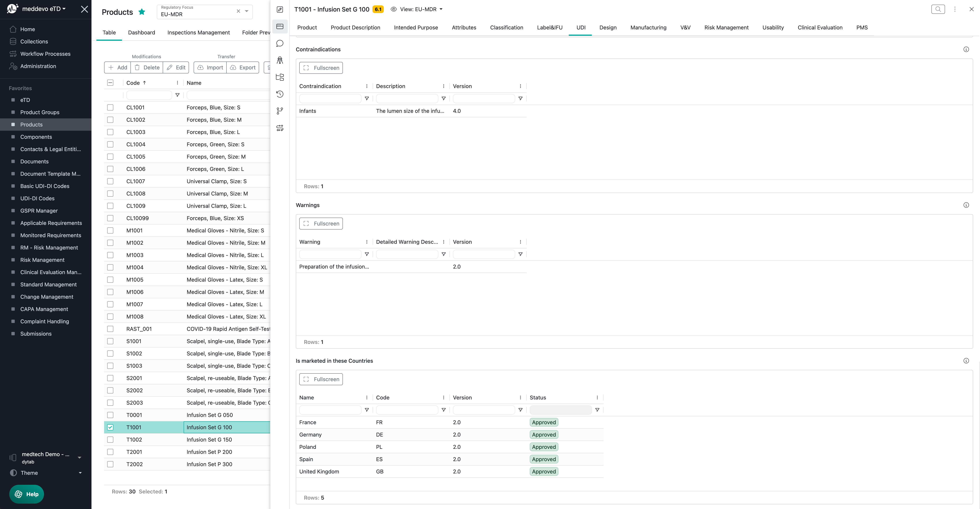Click the Fullscreen button under Warnings

pos(321,224)
